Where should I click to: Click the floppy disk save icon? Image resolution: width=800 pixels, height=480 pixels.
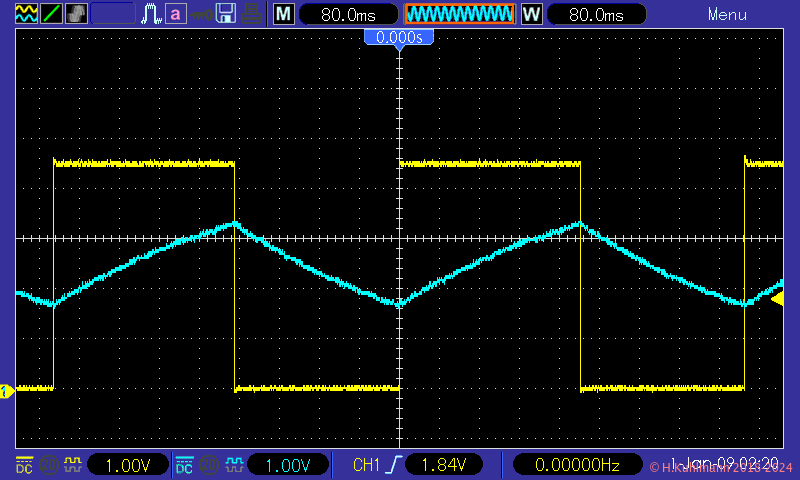coord(227,14)
